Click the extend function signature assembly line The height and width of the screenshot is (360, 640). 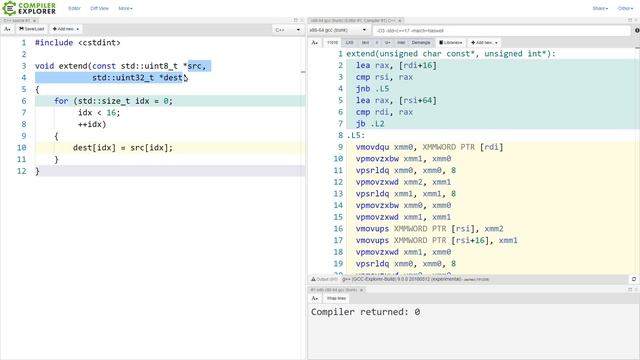(x=451, y=53)
